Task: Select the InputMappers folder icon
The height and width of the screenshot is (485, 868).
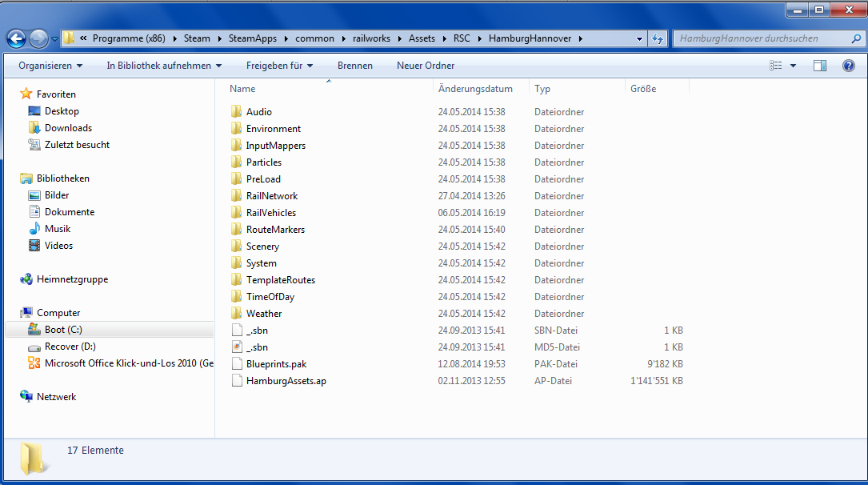Action: 236,145
